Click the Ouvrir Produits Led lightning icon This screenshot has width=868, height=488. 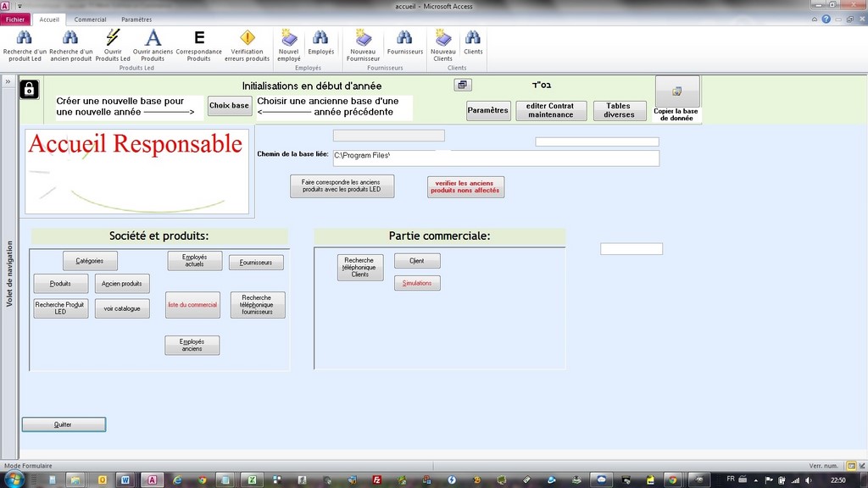[x=113, y=38]
